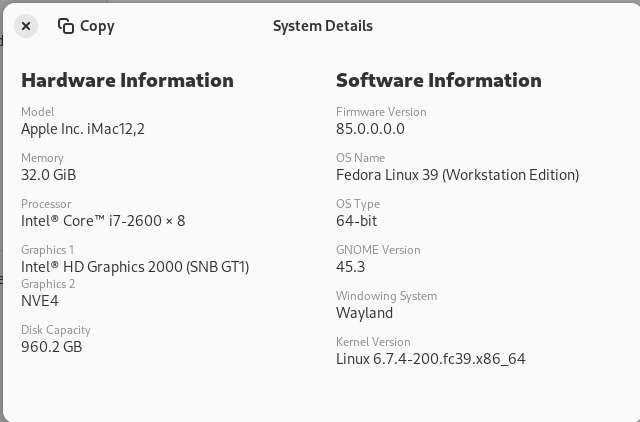The image size is (640, 422).
Task: Select the Wayland windowing system value
Action: tap(364, 312)
